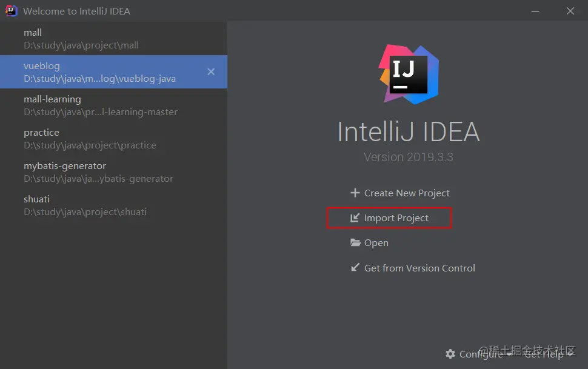Click the Get from Version Control arrow icon

pos(355,268)
